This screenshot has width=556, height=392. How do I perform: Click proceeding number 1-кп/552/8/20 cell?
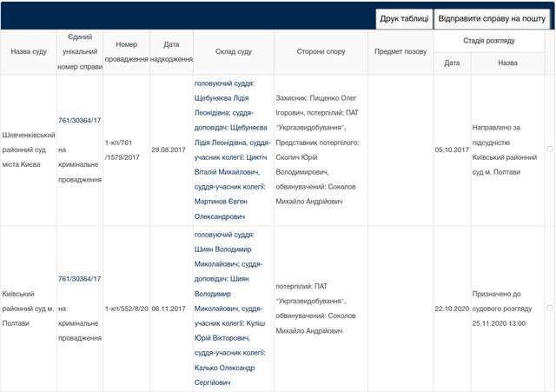(126, 308)
